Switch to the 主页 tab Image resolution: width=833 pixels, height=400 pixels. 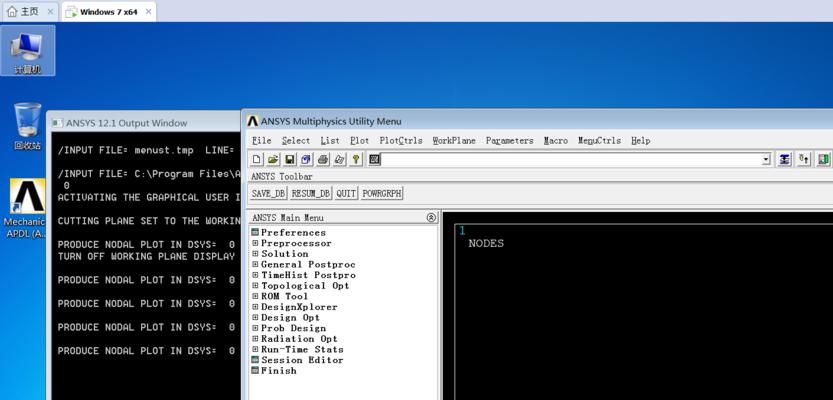click(30, 12)
